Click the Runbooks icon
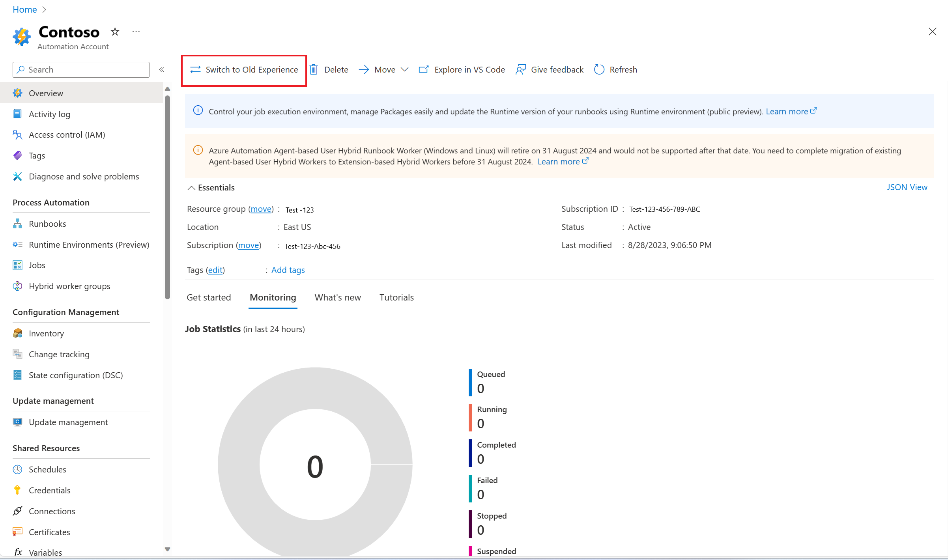The height and width of the screenshot is (560, 948). click(x=17, y=224)
